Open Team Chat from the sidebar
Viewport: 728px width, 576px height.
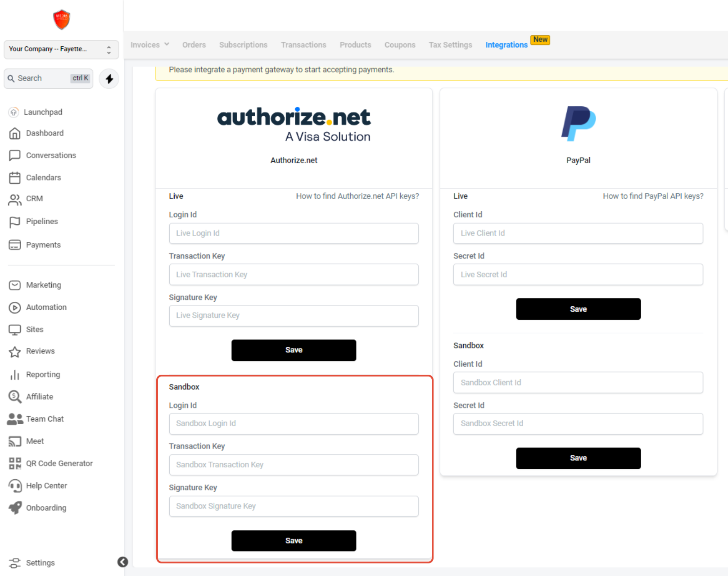pyautogui.click(x=45, y=419)
